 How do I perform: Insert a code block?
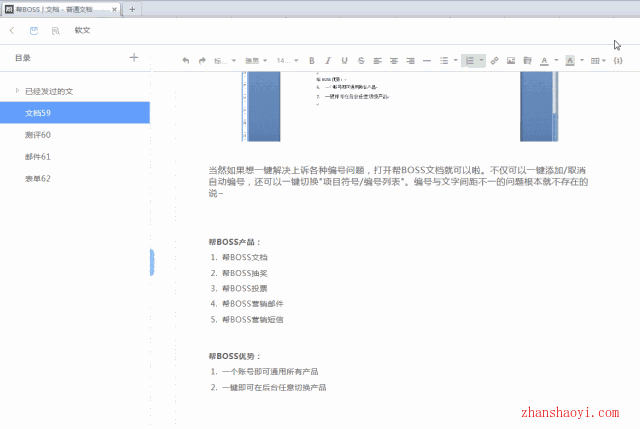[618, 61]
